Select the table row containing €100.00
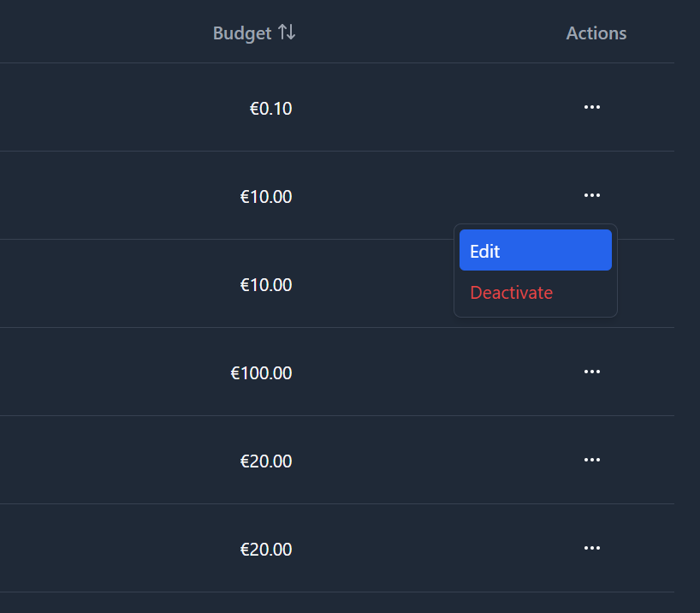Screen dimensions: 700x613 click(128, 372)
